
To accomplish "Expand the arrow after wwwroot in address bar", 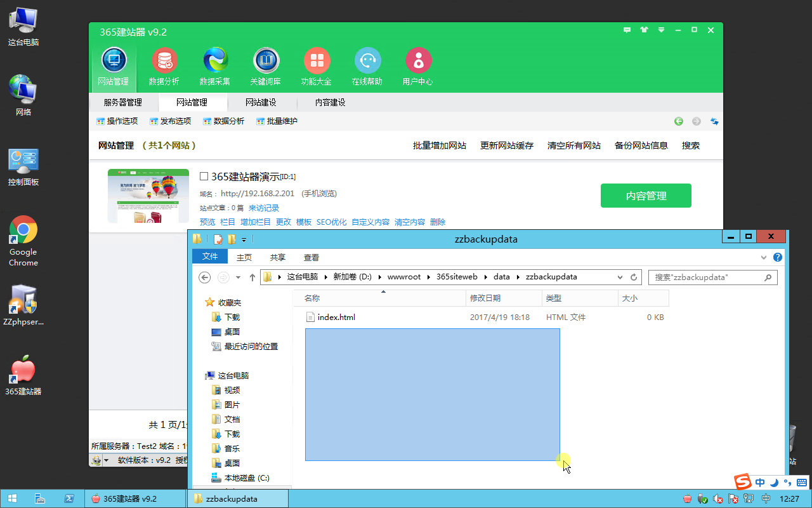I will 428,277.
